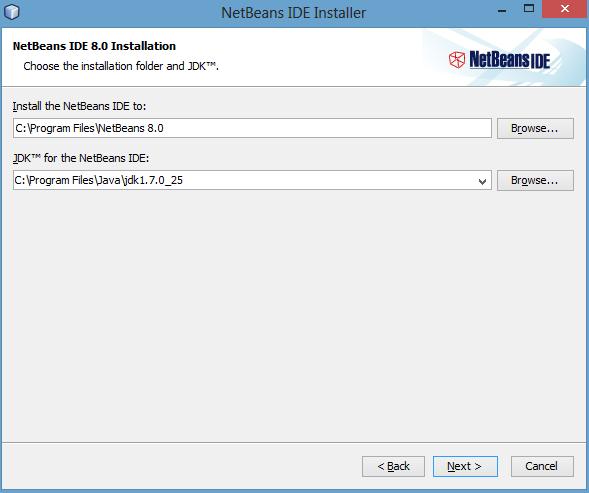The height and width of the screenshot is (493, 589).
Task: Click 'Choose the installation folder and JDK' text
Action: coord(121,66)
